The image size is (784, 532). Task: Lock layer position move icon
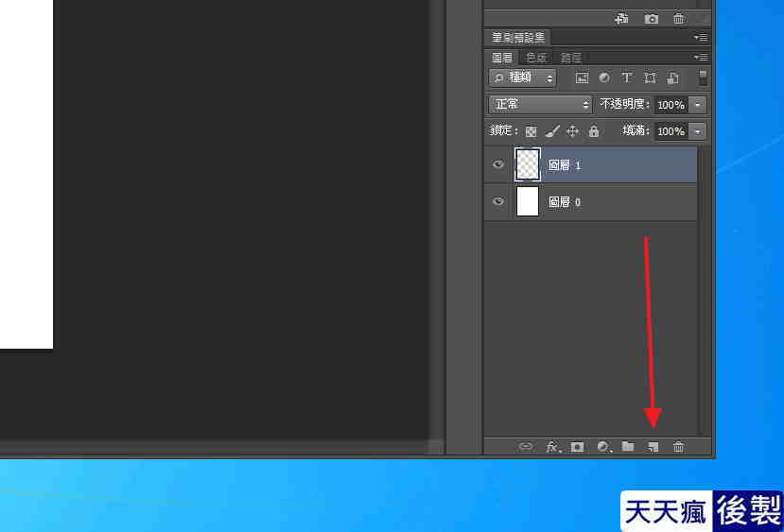(x=572, y=131)
